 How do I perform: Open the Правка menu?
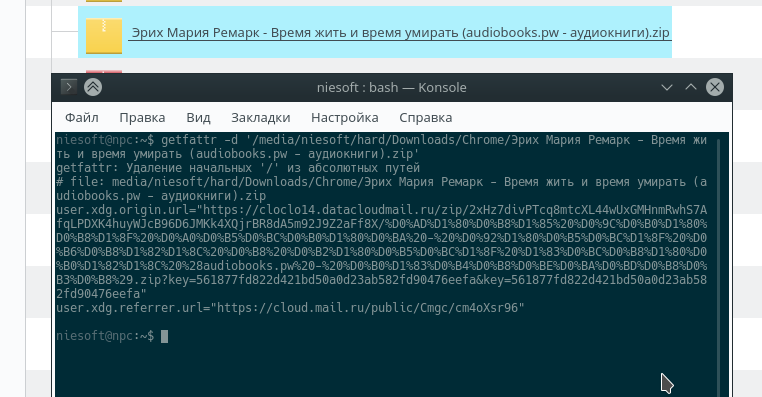pos(142,118)
